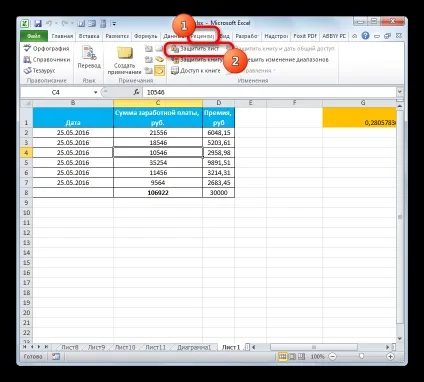Jump to first sheet tab navigation arrow
Viewport: 424px width, 382px height.
(25, 347)
